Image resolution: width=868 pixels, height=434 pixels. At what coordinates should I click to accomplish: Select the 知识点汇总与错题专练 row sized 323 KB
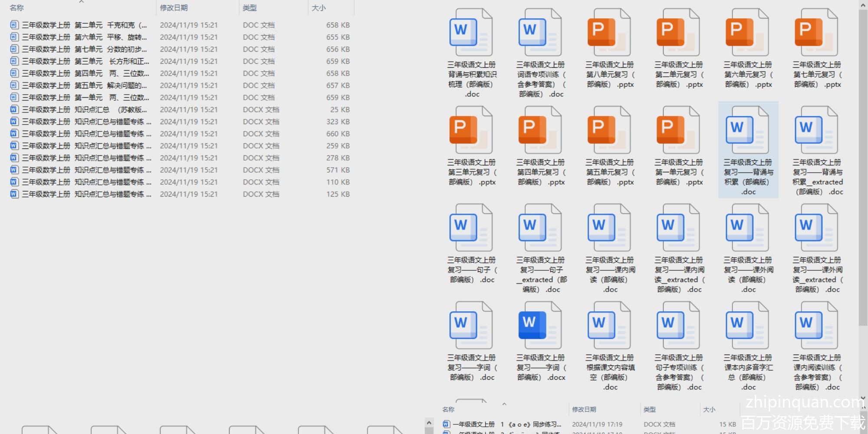(180, 122)
